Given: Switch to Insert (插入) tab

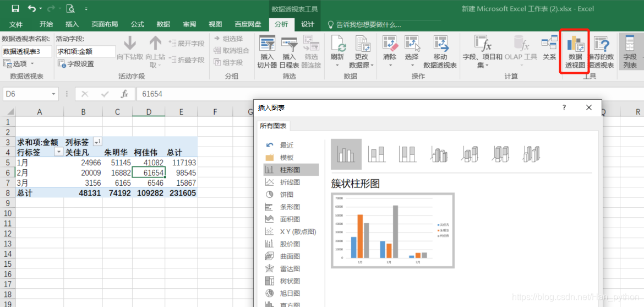Looking at the screenshot, I should tap(72, 24).
